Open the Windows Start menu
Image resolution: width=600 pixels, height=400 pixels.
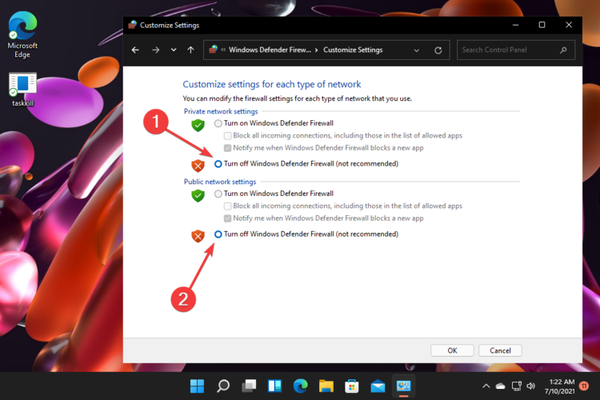197,385
